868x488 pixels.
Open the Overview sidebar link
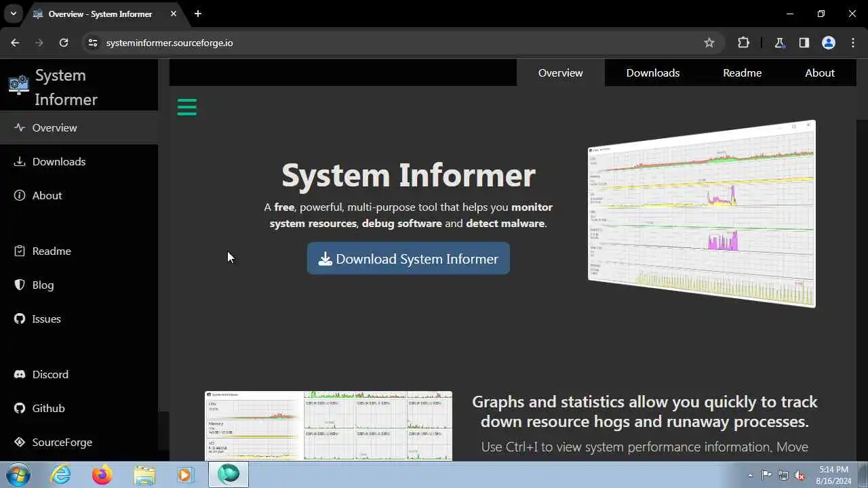79,127
